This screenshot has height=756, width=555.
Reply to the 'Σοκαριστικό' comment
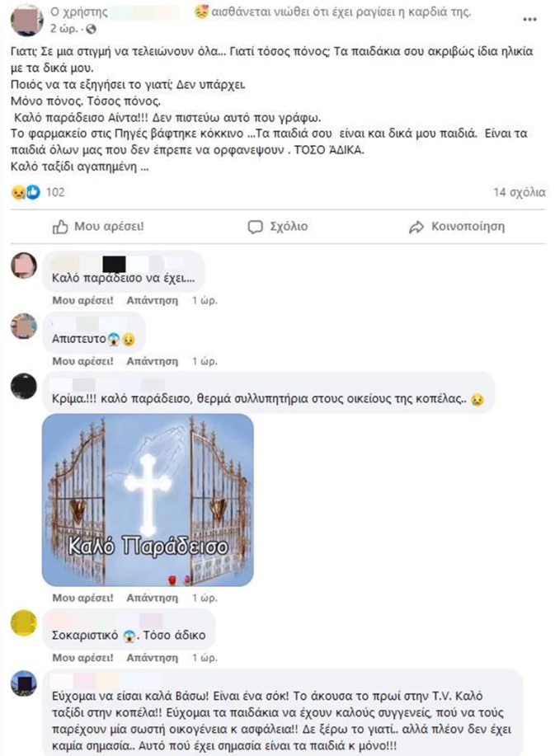153,658
